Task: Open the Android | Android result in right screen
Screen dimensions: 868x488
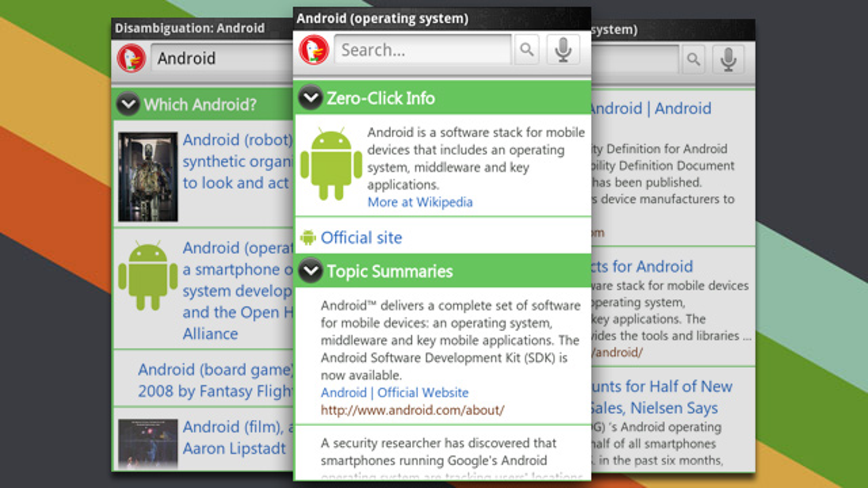Action: click(x=651, y=108)
